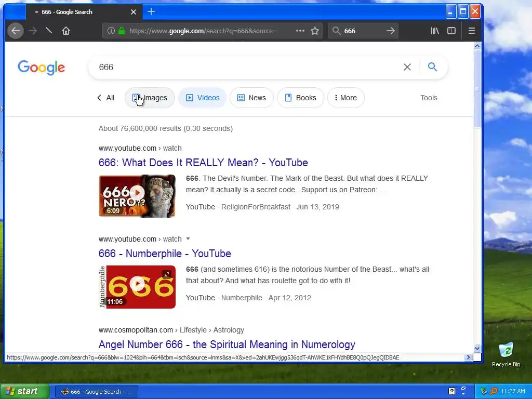
Task: Play the Numberphile 666 video thumbnail
Action: click(x=137, y=287)
